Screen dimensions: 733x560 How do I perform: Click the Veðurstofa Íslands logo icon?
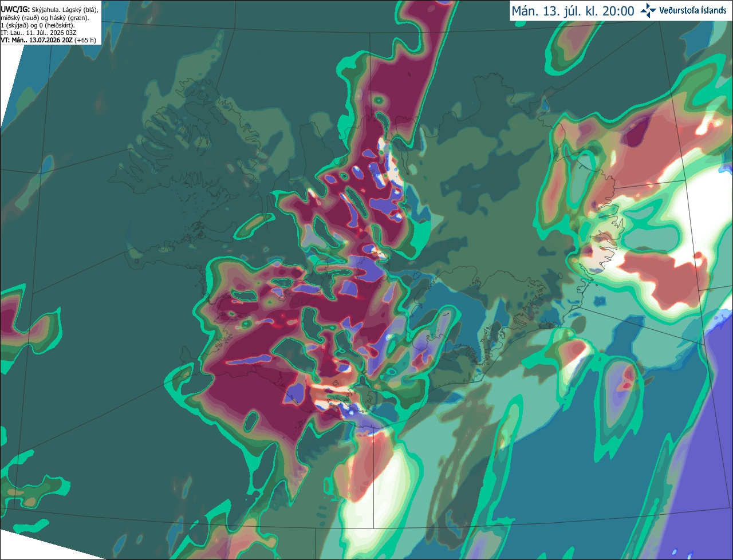[648, 10]
